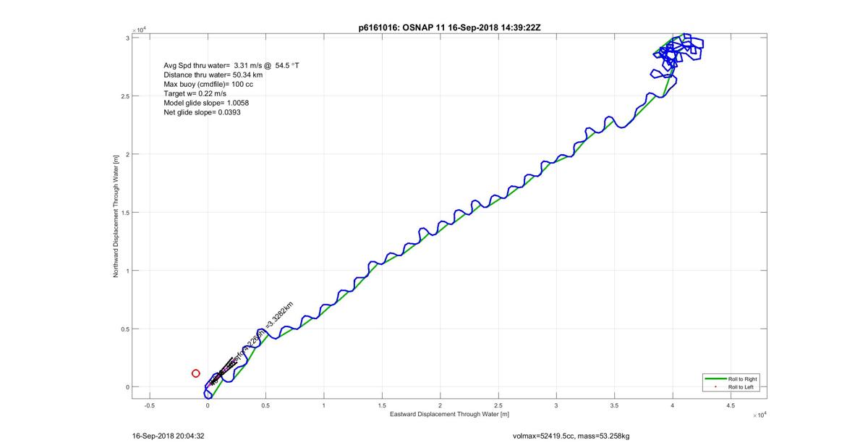Select the 'Target w= 0.22 m/s' text
This screenshot has height=448, width=868.
point(195,93)
